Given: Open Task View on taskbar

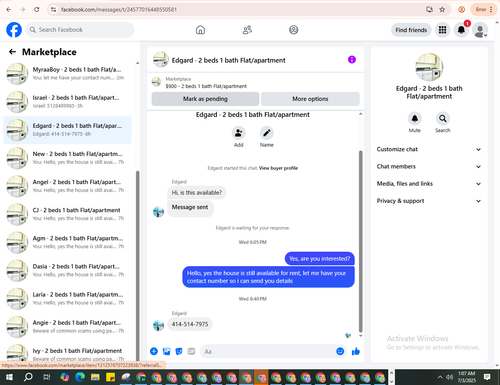Looking at the screenshot, I should click(x=46, y=377).
